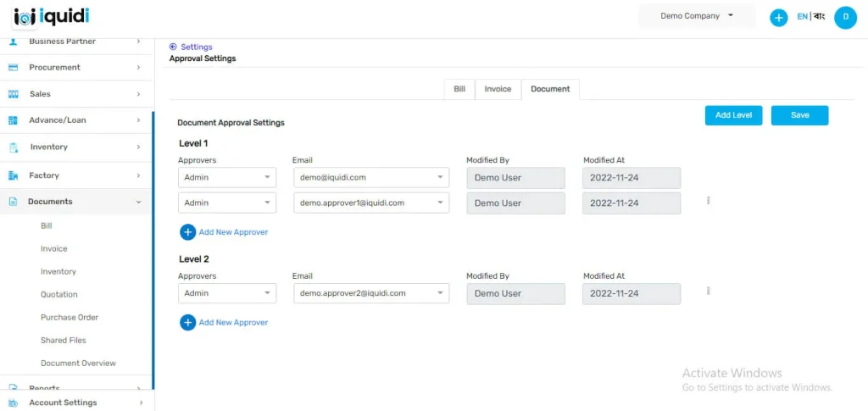
Task: Click the iquidi logo icon
Action: [x=25, y=16]
